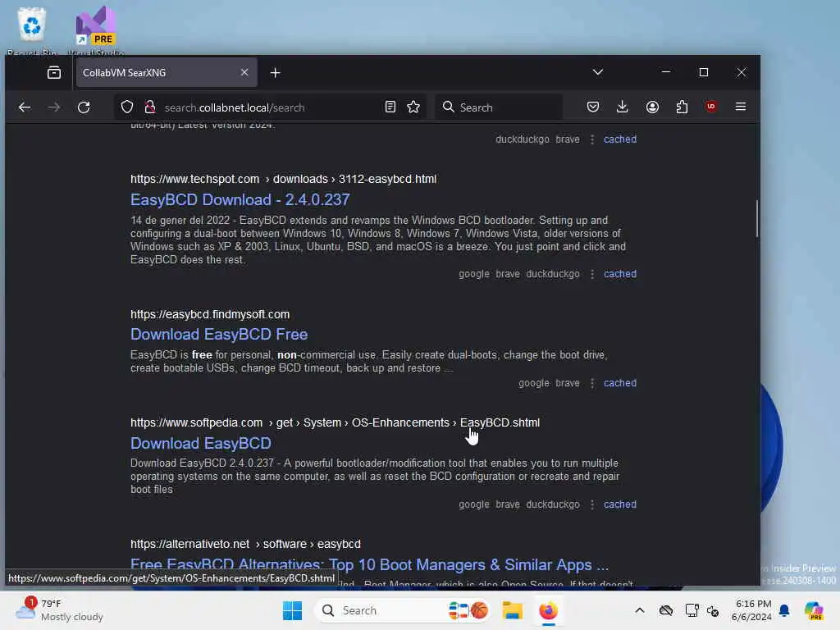Open Firefox View recent browsing icon
Screen dimensions: 840x630
pos(54,72)
